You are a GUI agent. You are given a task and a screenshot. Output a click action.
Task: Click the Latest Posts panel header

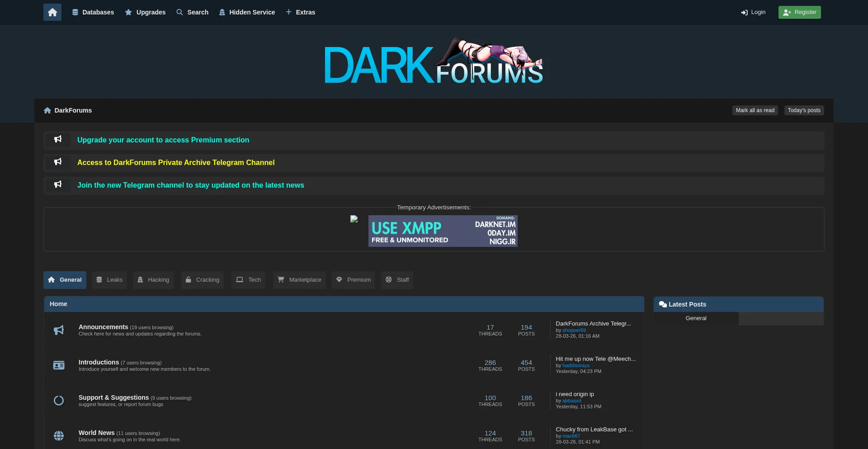coord(739,304)
